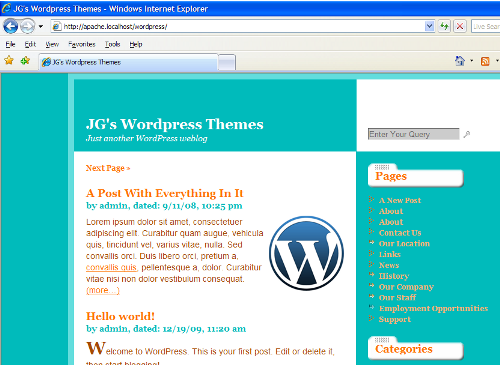Click the Live Search box
This screenshot has height=365, width=500.
point(486,26)
